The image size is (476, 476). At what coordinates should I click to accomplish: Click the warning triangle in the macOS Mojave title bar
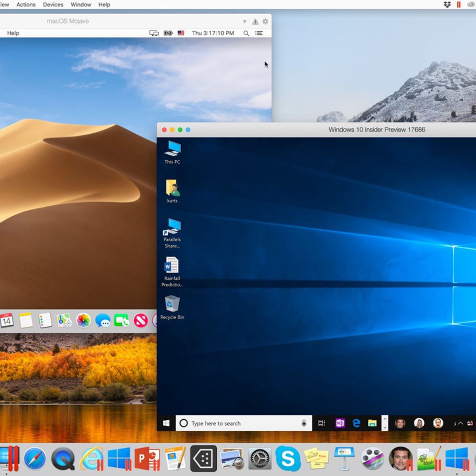click(255, 21)
